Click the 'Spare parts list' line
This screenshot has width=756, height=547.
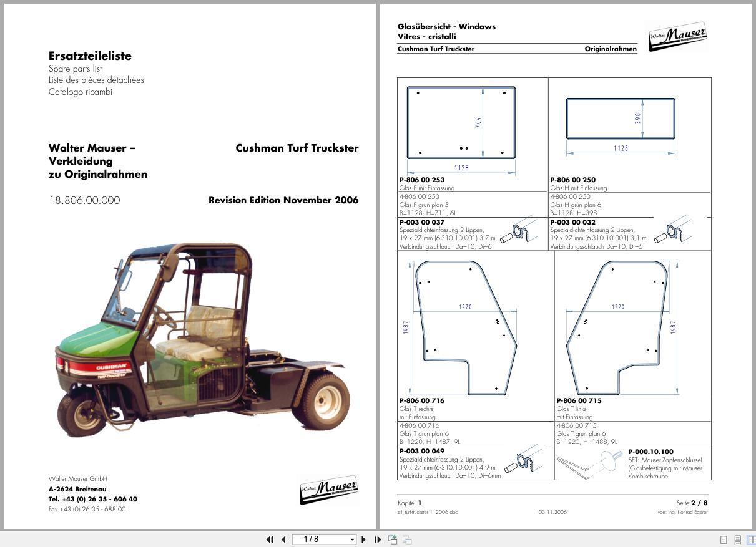[x=75, y=69]
